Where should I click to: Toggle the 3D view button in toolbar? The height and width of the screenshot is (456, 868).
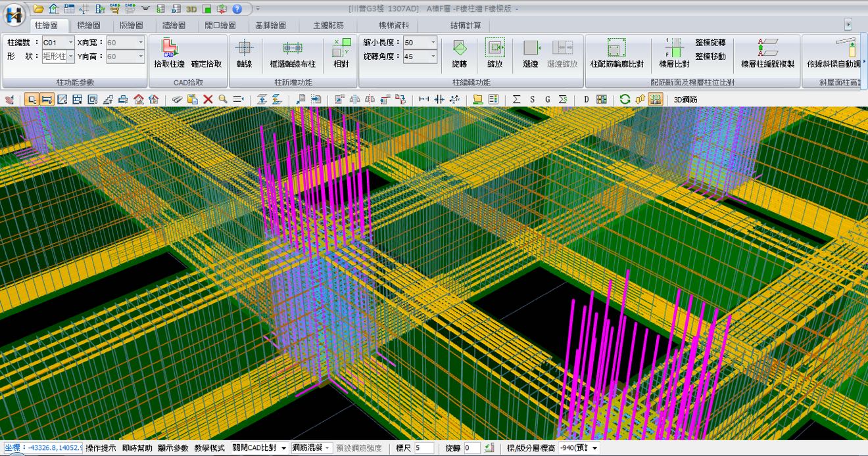click(654, 99)
